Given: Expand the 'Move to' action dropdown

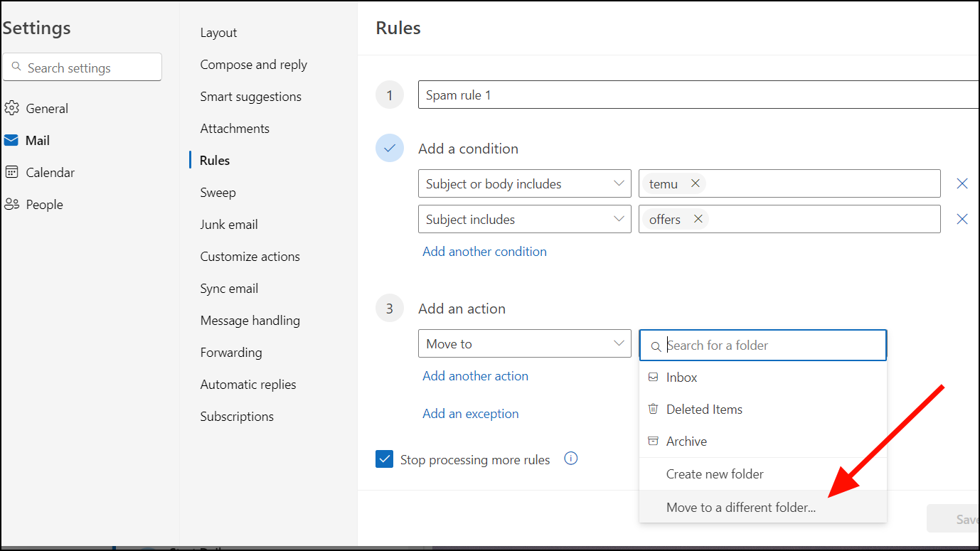Looking at the screenshot, I should [x=525, y=344].
